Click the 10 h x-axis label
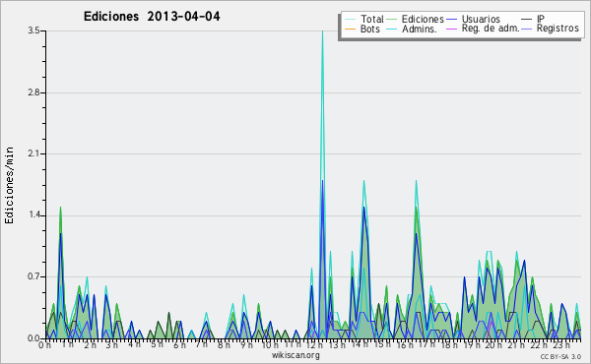 pos(270,345)
